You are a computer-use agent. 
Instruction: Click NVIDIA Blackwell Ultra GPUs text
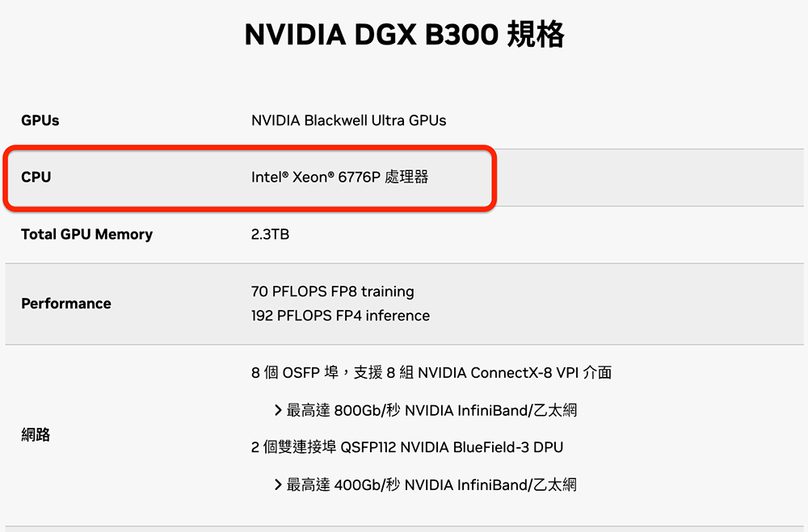pyautogui.click(x=348, y=120)
